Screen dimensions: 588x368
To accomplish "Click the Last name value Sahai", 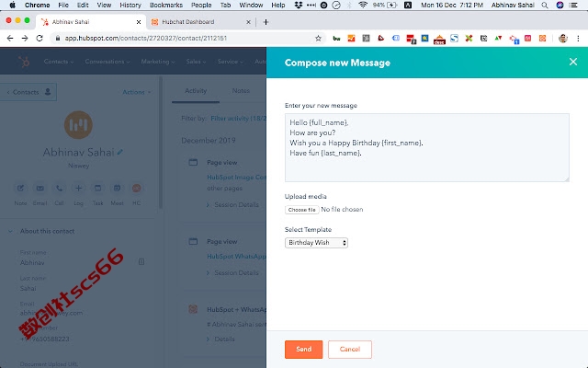I will pyautogui.click(x=28, y=288).
